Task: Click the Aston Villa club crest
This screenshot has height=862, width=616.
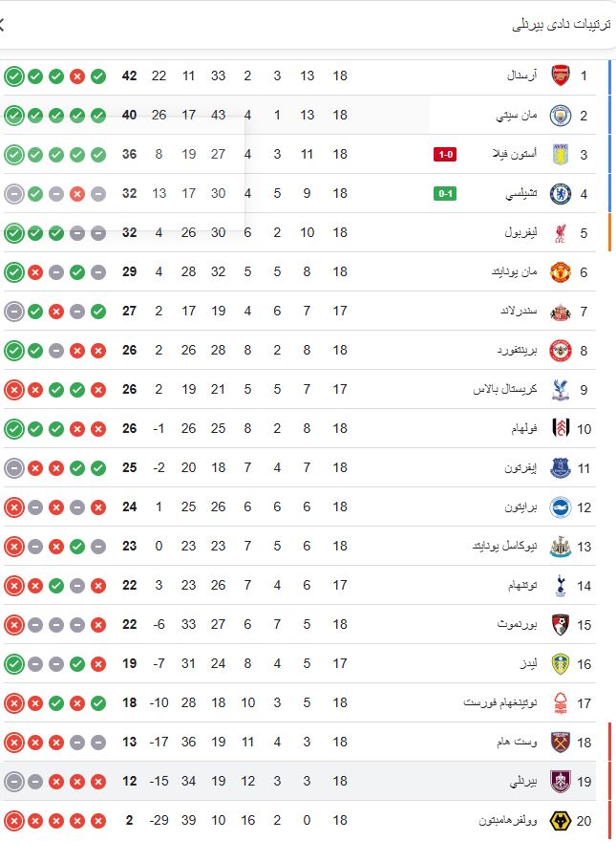Action: pyautogui.click(x=561, y=154)
